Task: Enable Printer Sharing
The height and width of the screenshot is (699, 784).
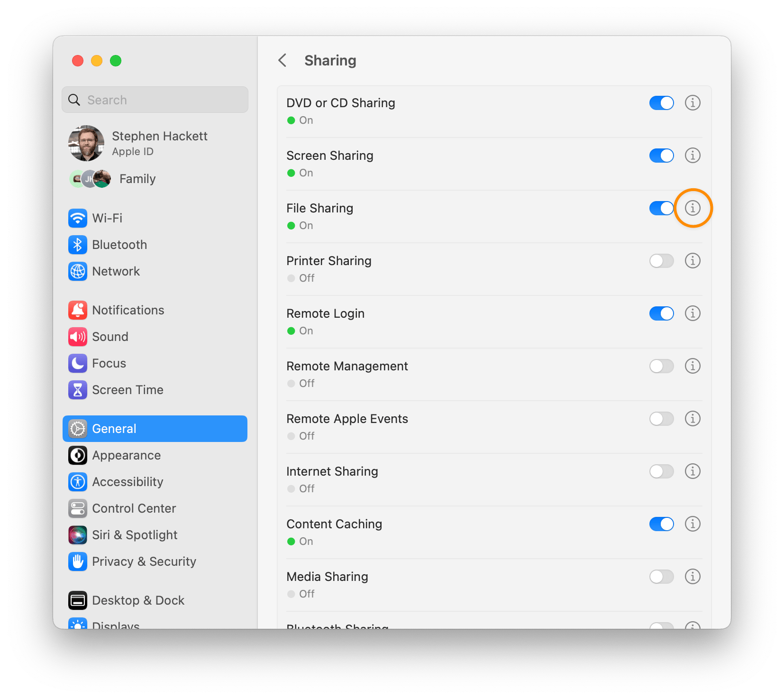Action: tap(661, 261)
